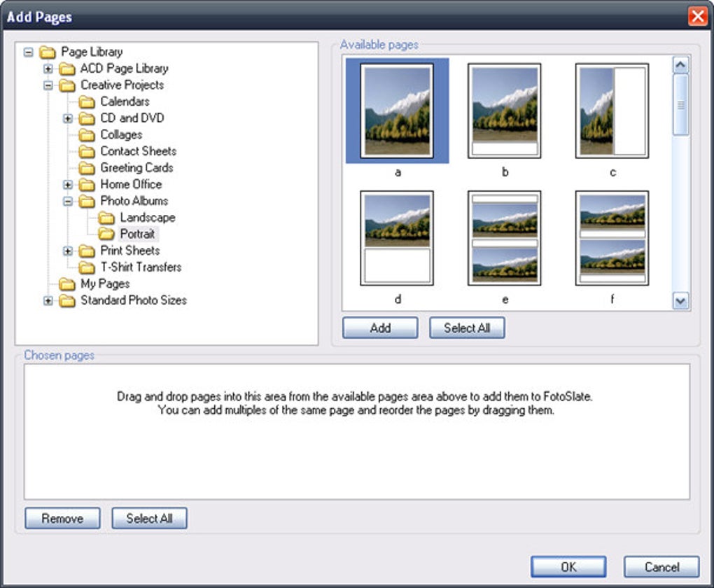This screenshot has width=714, height=588.
Task: Click the Add button
Action: (379, 328)
